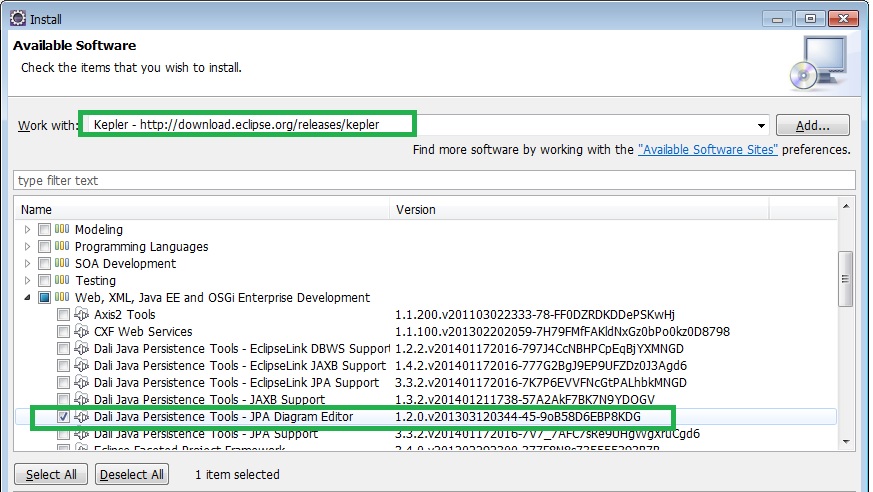Image resolution: width=873 pixels, height=492 pixels.
Task: Sort by the Name column header
Action: [200, 210]
